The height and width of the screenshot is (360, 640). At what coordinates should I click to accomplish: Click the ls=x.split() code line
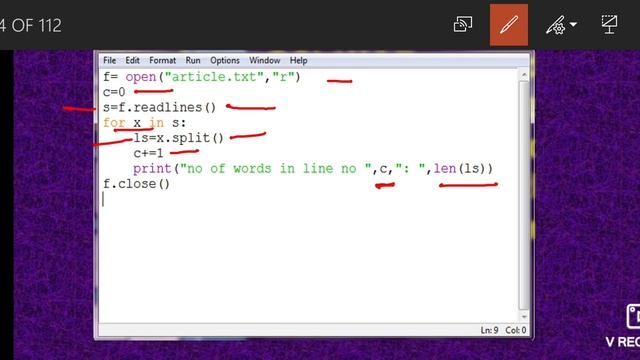pos(178,138)
